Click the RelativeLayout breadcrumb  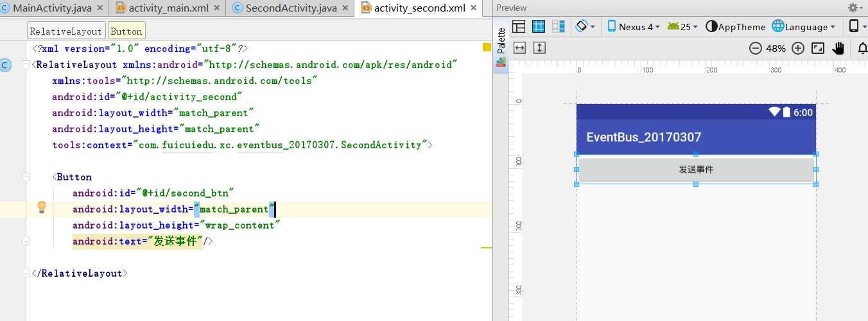(66, 31)
